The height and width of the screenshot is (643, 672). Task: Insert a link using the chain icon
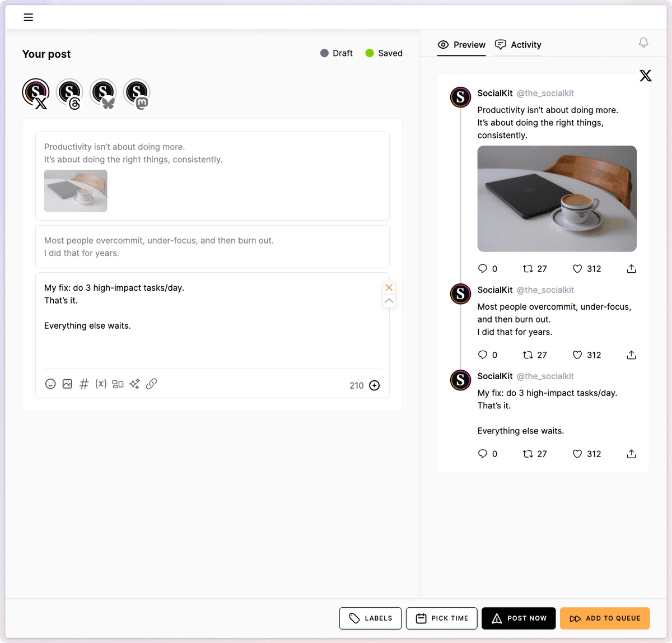[x=151, y=384]
